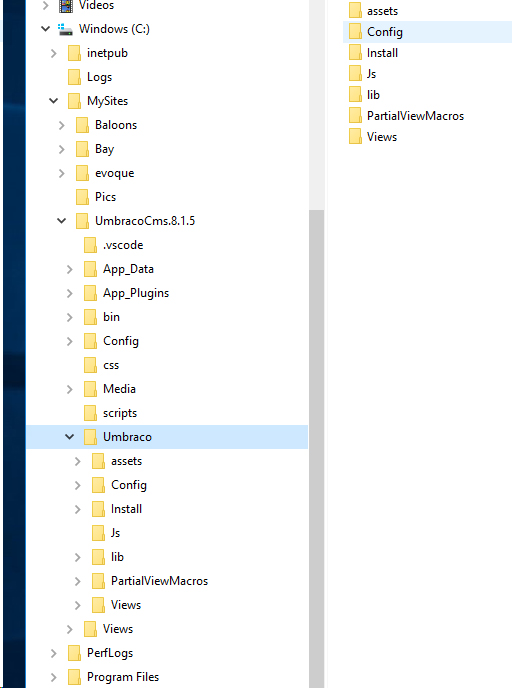Select PerfLogs folder in tree
The height and width of the screenshot is (688, 512).
point(110,653)
